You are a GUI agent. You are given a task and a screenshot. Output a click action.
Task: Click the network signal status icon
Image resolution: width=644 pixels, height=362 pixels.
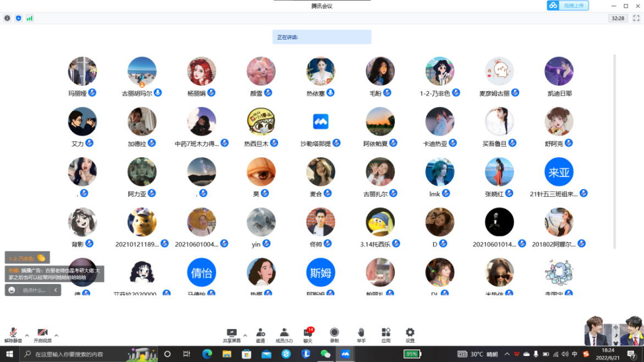point(30,18)
